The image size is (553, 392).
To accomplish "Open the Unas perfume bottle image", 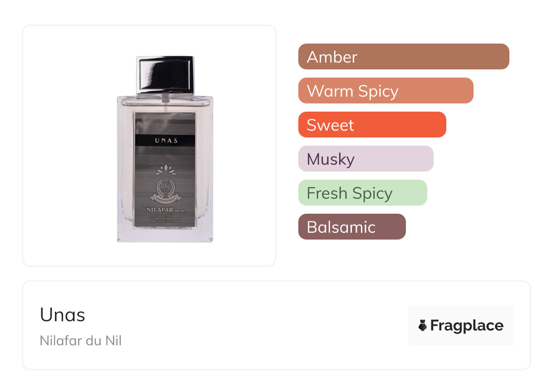I will [x=165, y=149].
